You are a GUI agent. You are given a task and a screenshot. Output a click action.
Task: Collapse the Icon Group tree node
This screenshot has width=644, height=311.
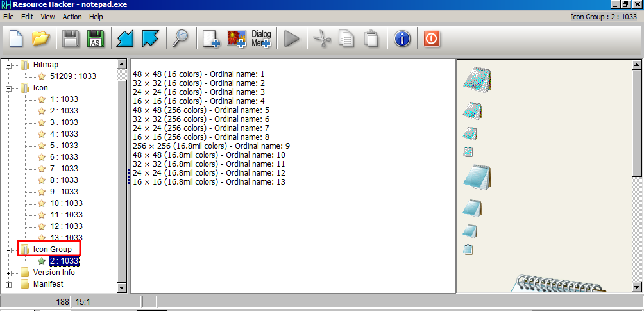tap(8, 250)
